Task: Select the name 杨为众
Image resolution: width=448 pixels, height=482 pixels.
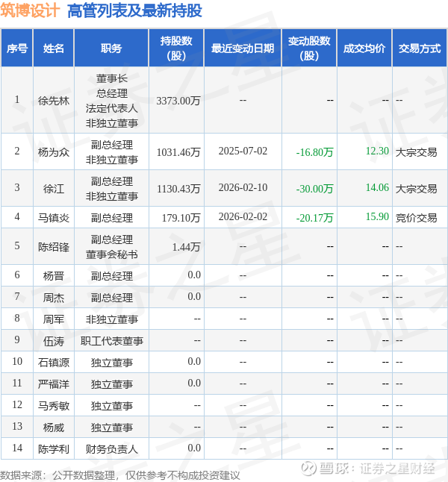Action: (54, 152)
